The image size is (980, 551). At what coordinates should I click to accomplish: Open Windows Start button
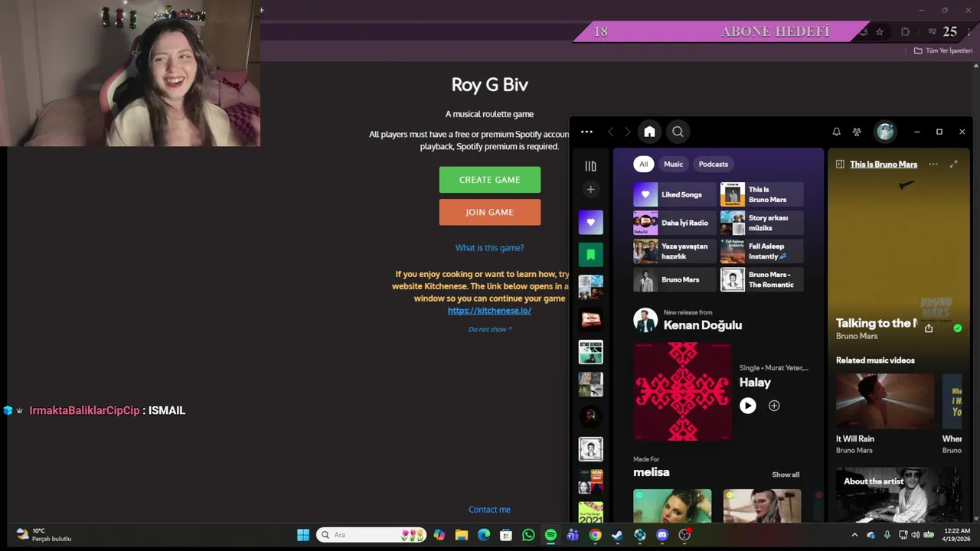[x=303, y=535]
